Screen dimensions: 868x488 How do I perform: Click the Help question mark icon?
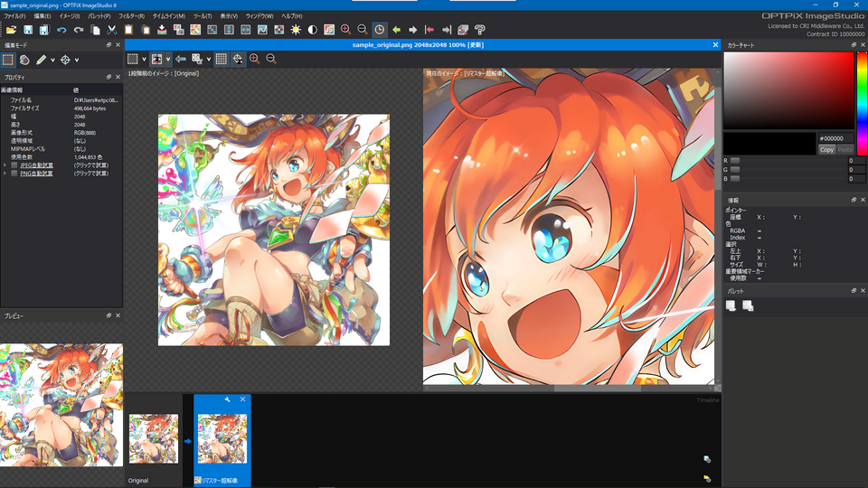click(480, 30)
